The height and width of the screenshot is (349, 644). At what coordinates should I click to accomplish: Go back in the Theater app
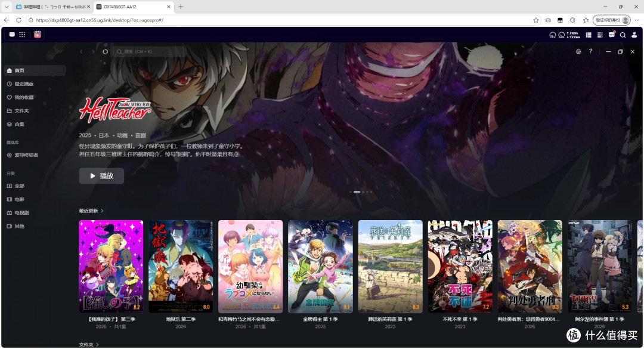click(x=81, y=52)
